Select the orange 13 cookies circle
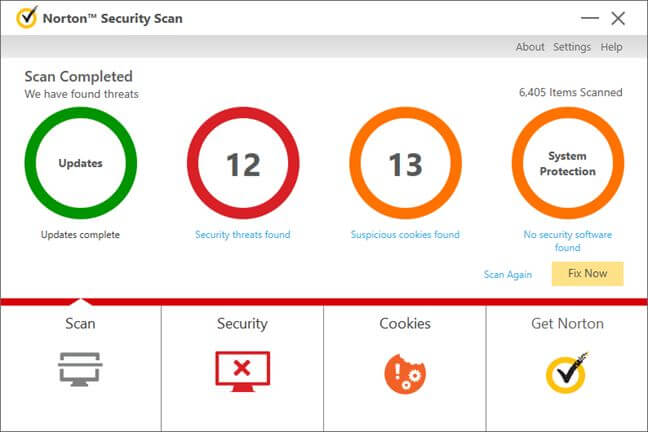The image size is (648, 432). pos(405,163)
